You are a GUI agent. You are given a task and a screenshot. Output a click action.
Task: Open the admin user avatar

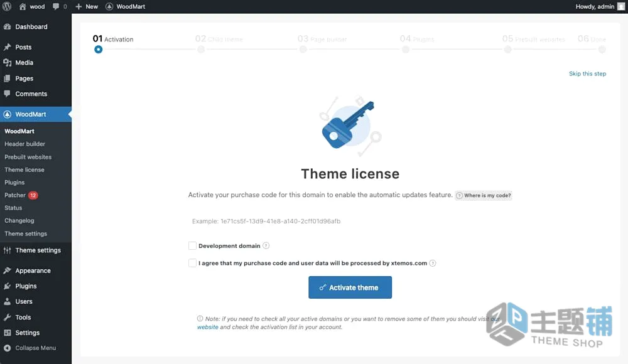click(x=621, y=6)
